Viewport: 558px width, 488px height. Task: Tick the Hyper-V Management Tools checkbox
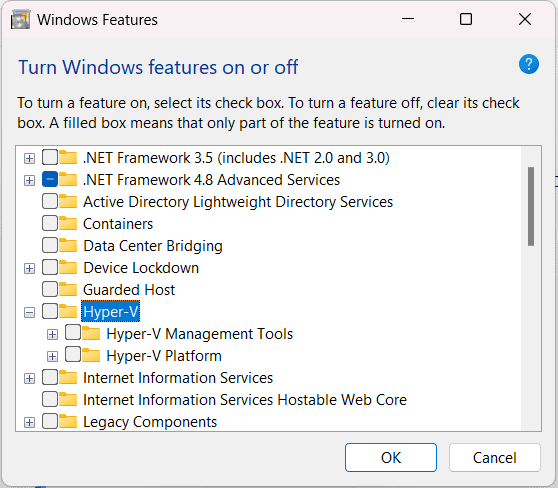(73, 333)
